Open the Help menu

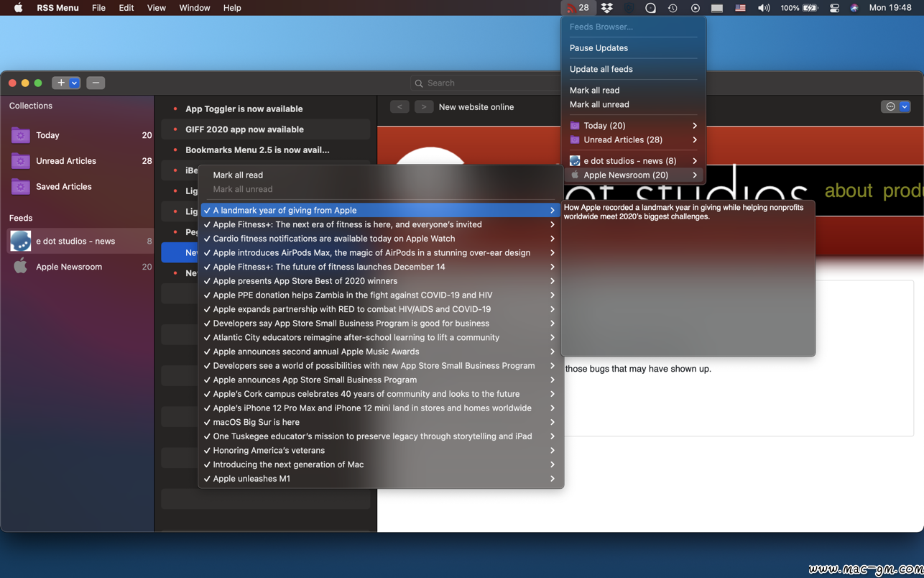pyautogui.click(x=232, y=8)
